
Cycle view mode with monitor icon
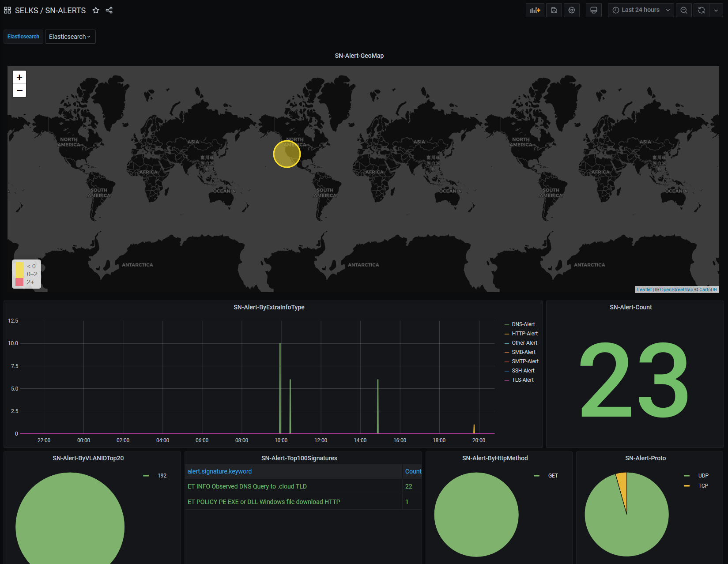pos(594,10)
